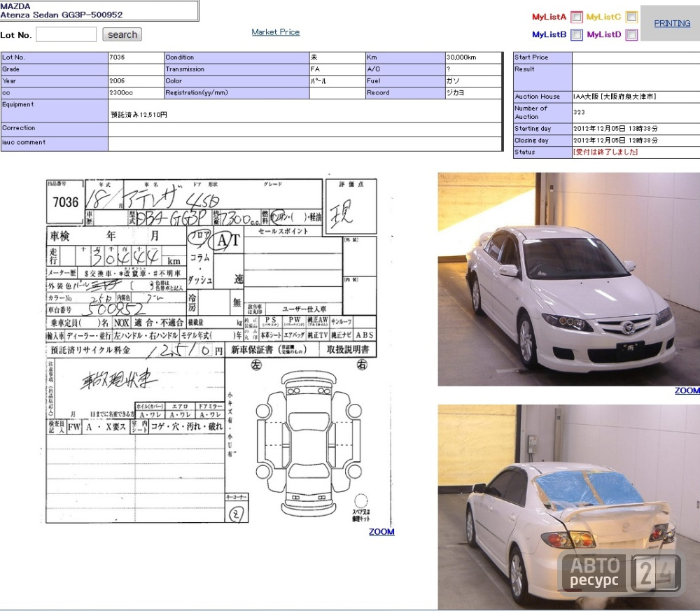Select the Atenza Sedan GG3P-500952 title
The height and width of the screenshot is (611, 700).
[x=62, y=15]
